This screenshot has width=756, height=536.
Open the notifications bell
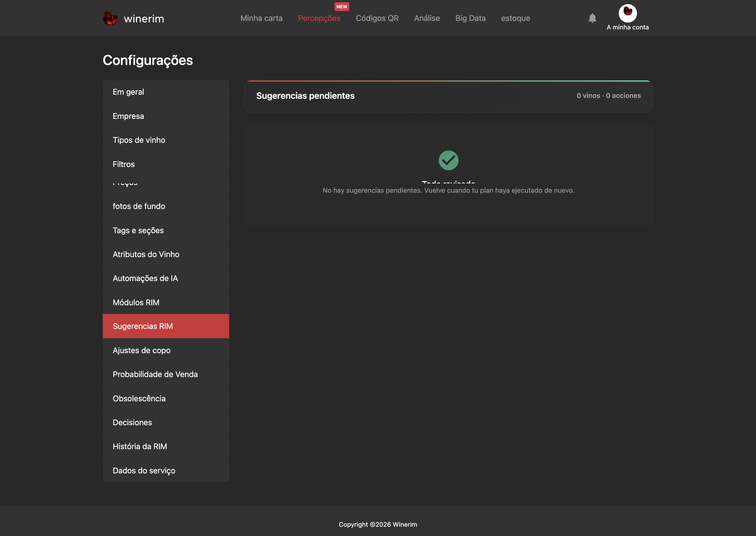click(x=592, y=18)
